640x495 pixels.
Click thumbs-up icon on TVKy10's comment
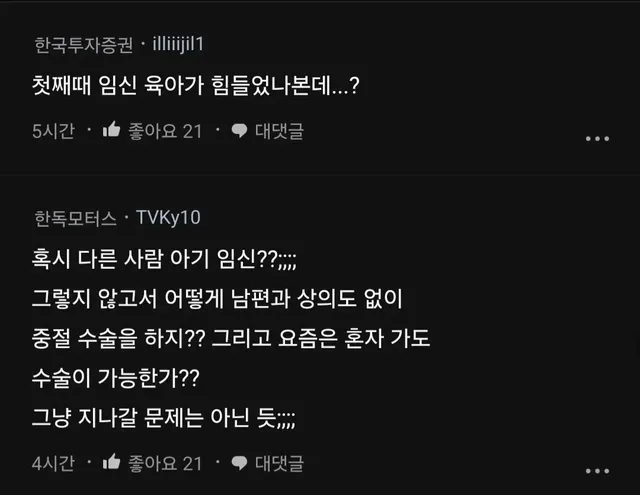click(111, 463)
